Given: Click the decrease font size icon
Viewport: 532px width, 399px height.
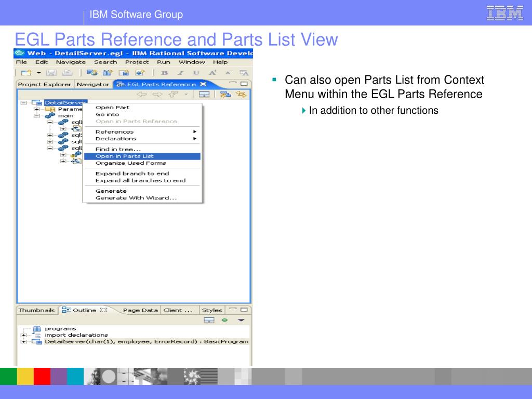Looking at the screenshot, I should [229, 73].
